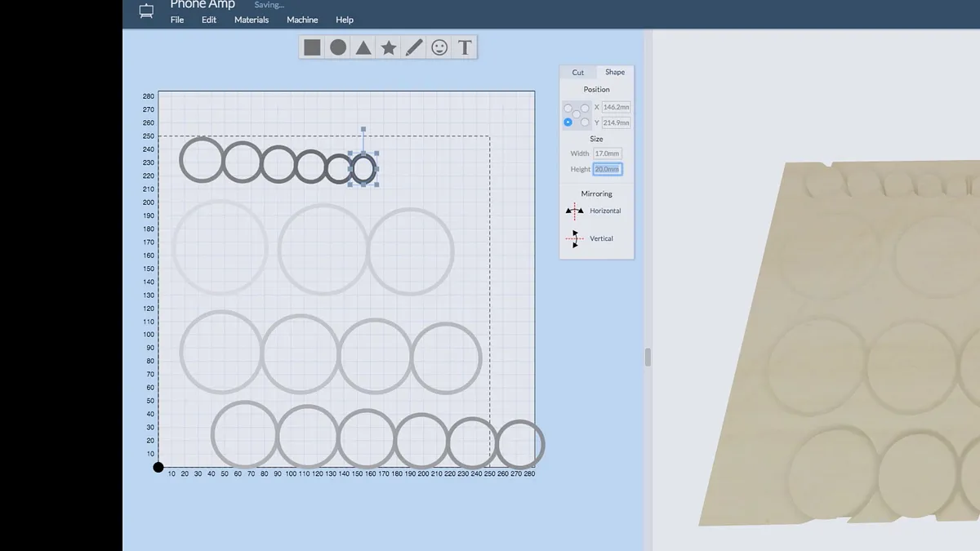Click the Width size input field
The image size is (980, 551).
coord(607,153)
